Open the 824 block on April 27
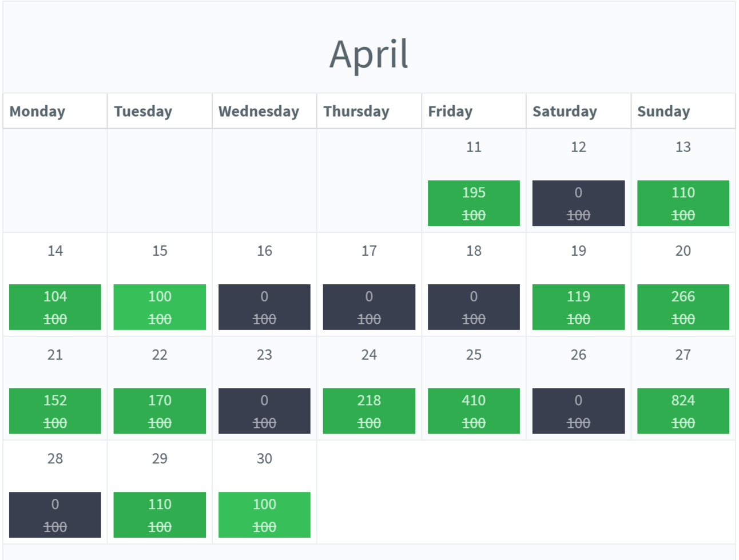 [x=683, y=411]
